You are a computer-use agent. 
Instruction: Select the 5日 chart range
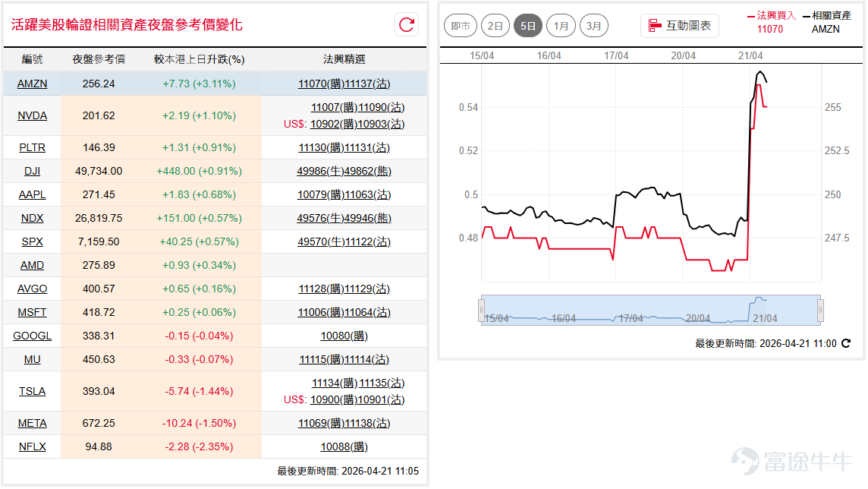(x=528, y=26)
